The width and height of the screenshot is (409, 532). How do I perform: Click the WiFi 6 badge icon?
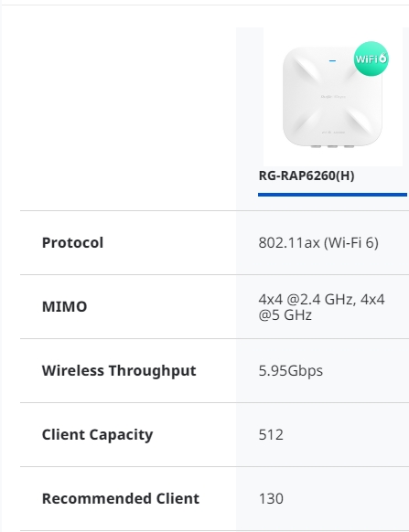(371, 59)
